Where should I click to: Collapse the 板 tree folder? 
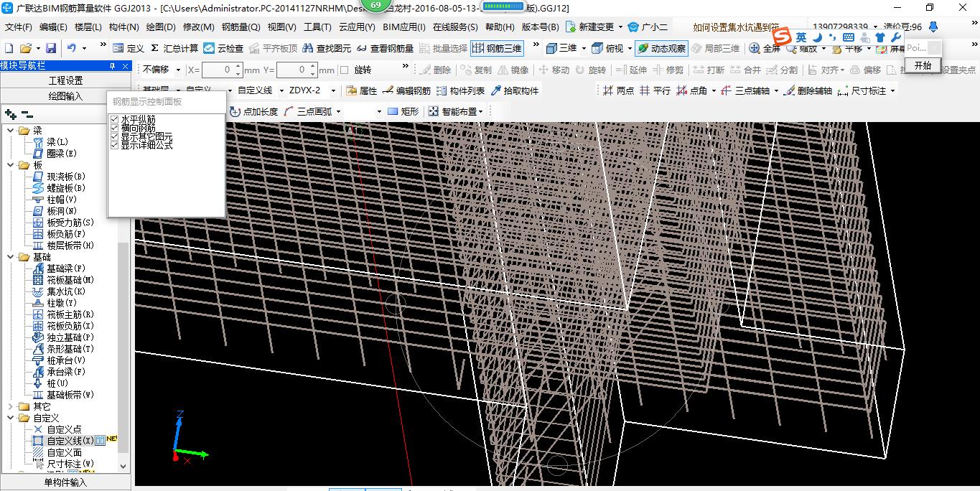click(11, 165)
